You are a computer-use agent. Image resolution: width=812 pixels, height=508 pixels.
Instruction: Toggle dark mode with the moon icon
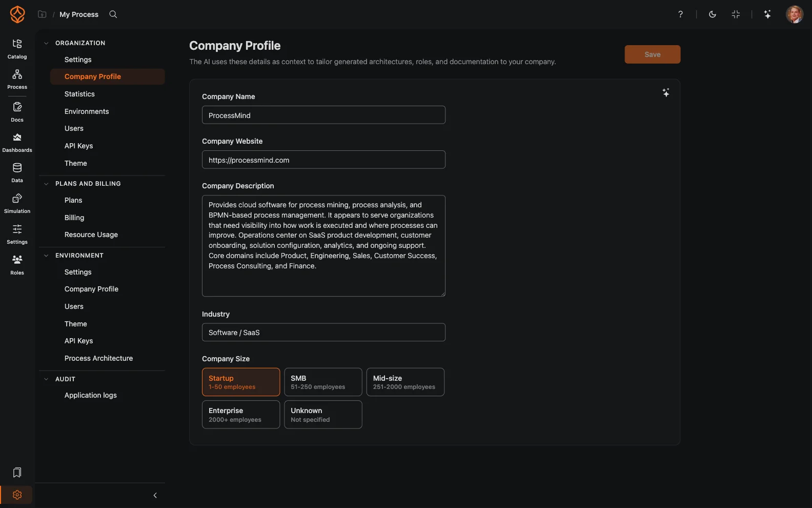pyautogui.click(x=713, y=14)
